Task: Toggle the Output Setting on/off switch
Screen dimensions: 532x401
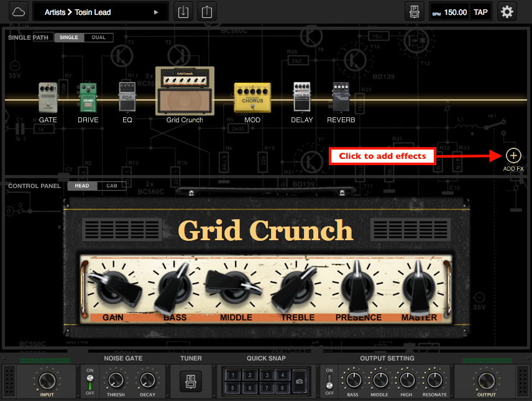Action: coord(329,381)
